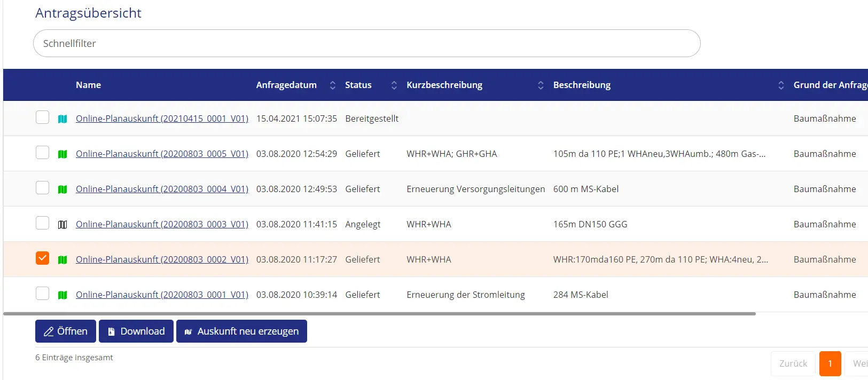Open link Online-Planauskunft (20200803_0002_V01)
The width and height of the screenshot is (868, 380).
162,259
